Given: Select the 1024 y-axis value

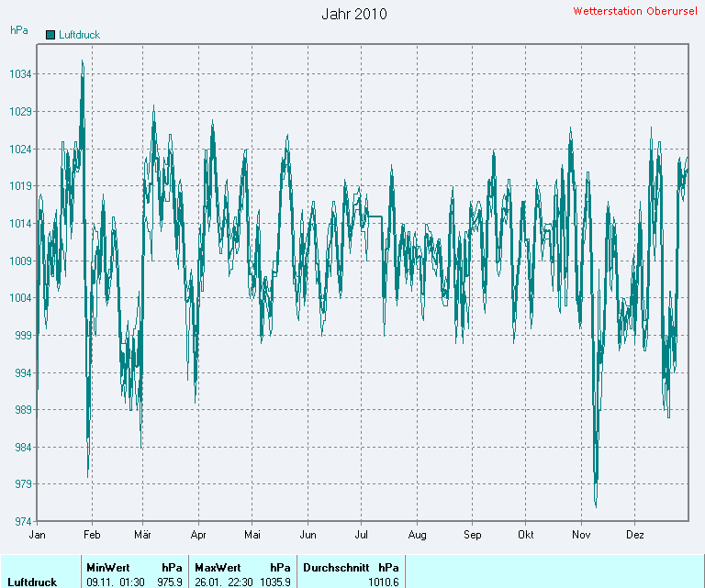Looking at the screenshot, I should (21, 149).
